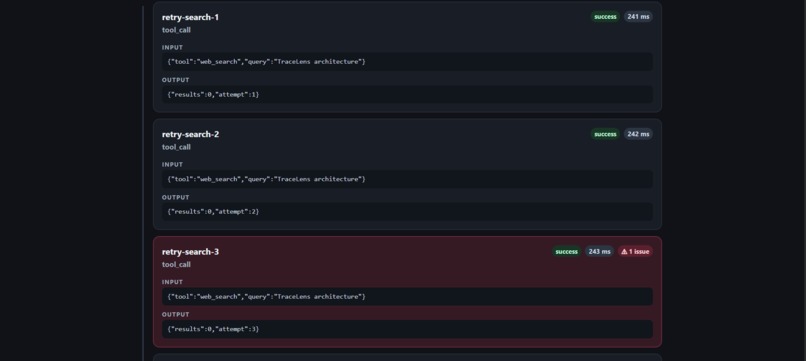
Task: Click the success badge on retry-search-2
Action: (605, 134)
